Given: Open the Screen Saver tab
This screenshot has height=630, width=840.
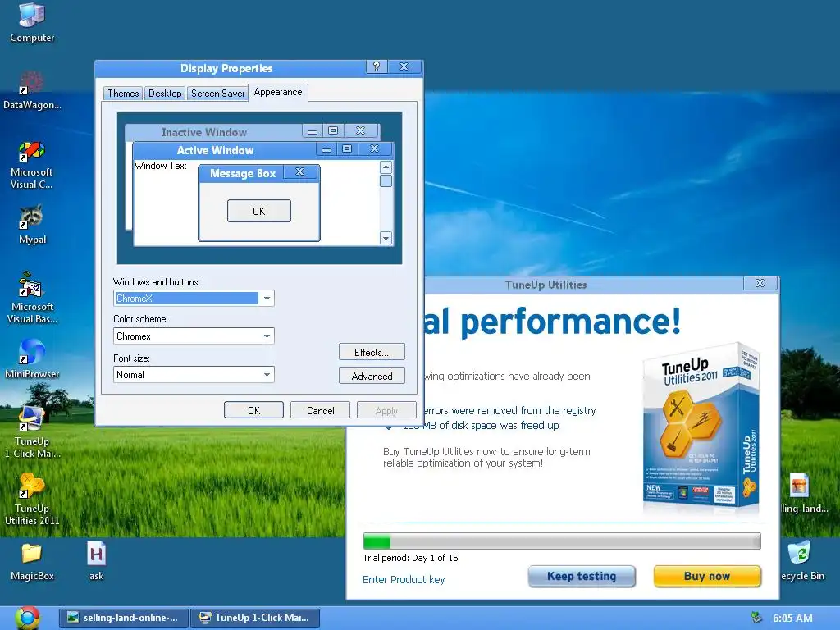Looking at the screenshot, I should (217, 94).
